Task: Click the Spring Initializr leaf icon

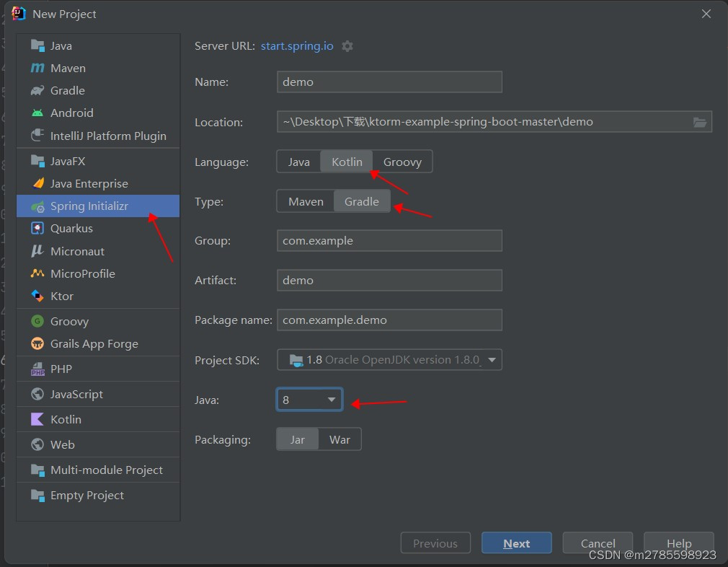Action: (37, 206)
